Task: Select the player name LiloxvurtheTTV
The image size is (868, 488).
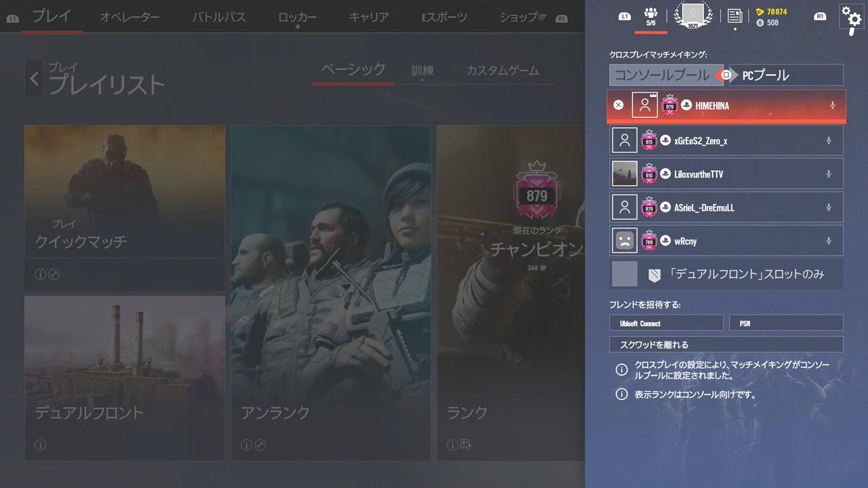Action: click(698, 174)
